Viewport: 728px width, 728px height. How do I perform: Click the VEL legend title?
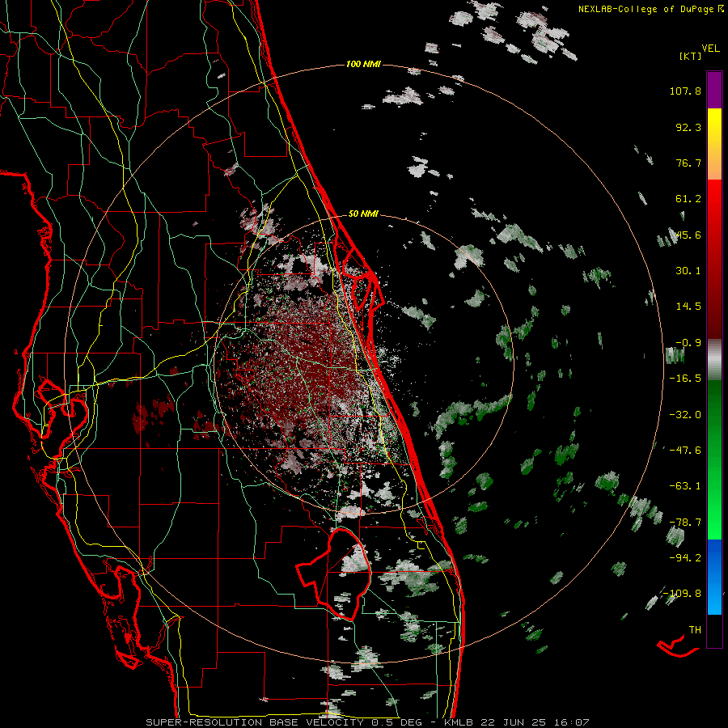[710, 49]
